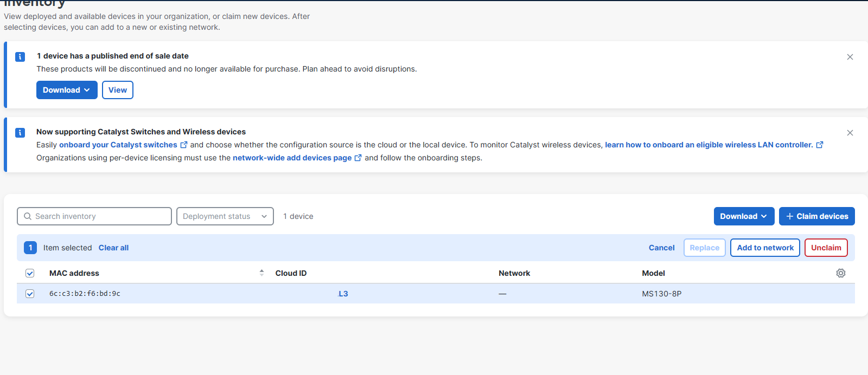This screenshot has height=375, width=868.
Task: Click external link icon after add devices page
Action: pyautogui.click(x=358, y=158)
